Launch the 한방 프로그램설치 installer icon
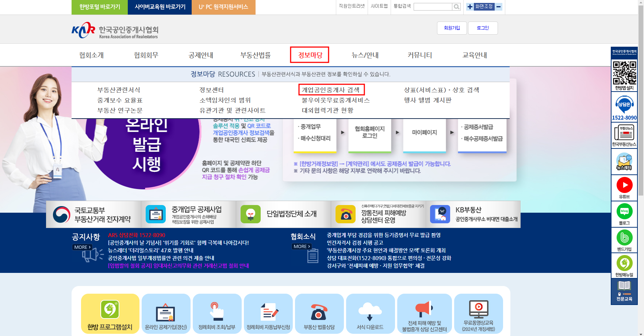 [109, 309]
